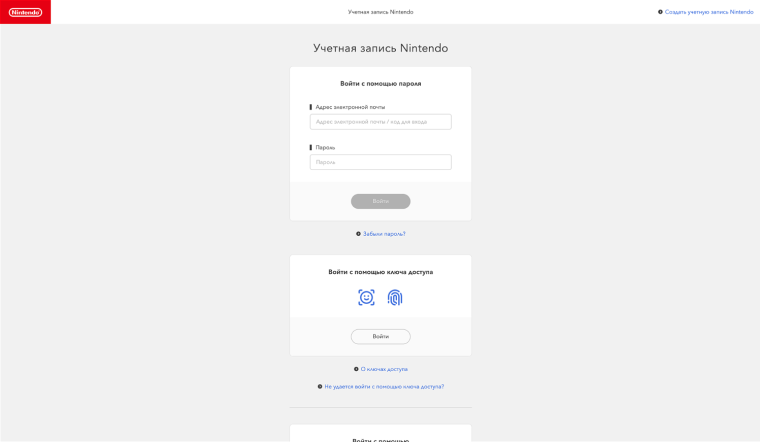Click the Nintendo logo in header
The height and width of the screenshot is (442, 760).
coord(25,12)
